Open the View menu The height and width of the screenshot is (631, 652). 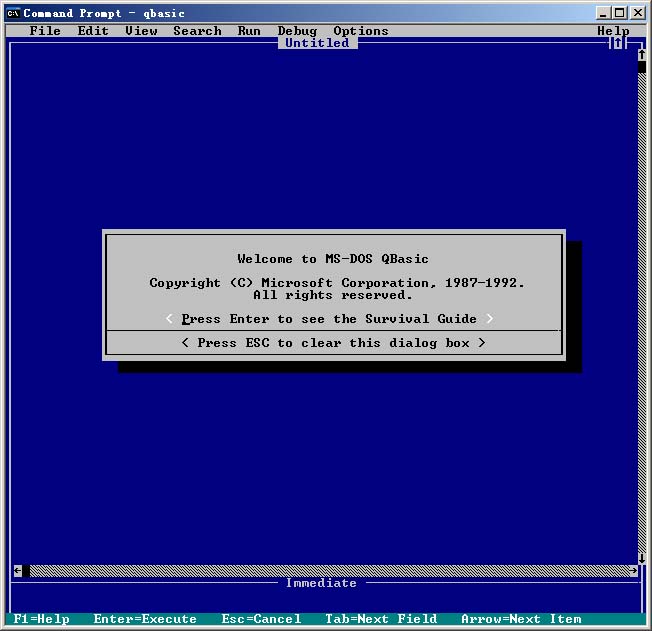141,31
